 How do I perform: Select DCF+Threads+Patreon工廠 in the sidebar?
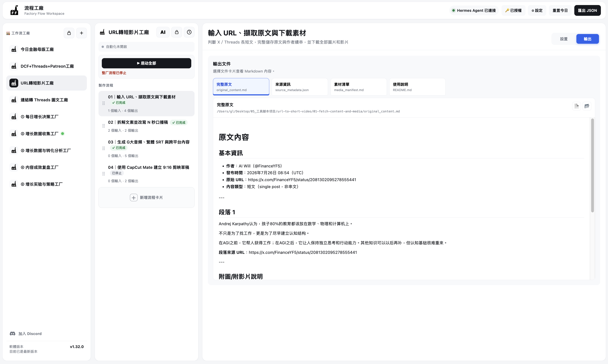(x=46, y=66)
